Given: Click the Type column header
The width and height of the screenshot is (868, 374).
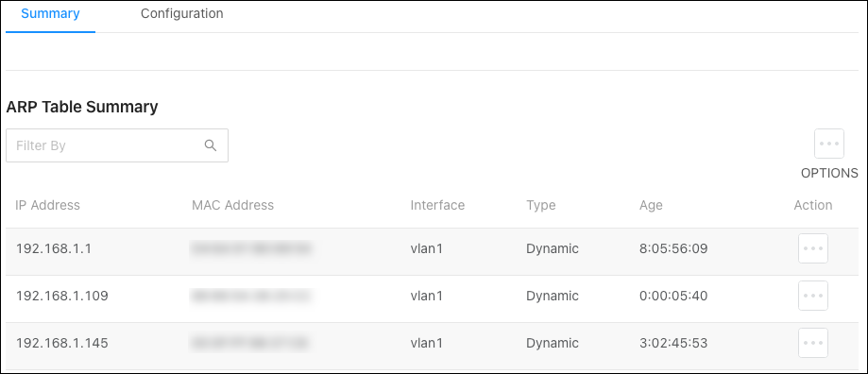Looking at the screenshot, I should pos(541,206).
